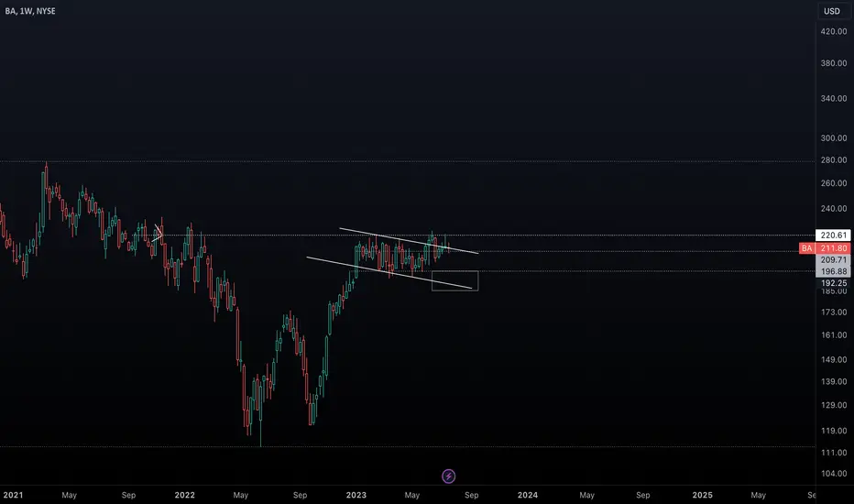854x504 pixels.
Task: Click the 380.00 price axis label
Action: pos(834,63)
